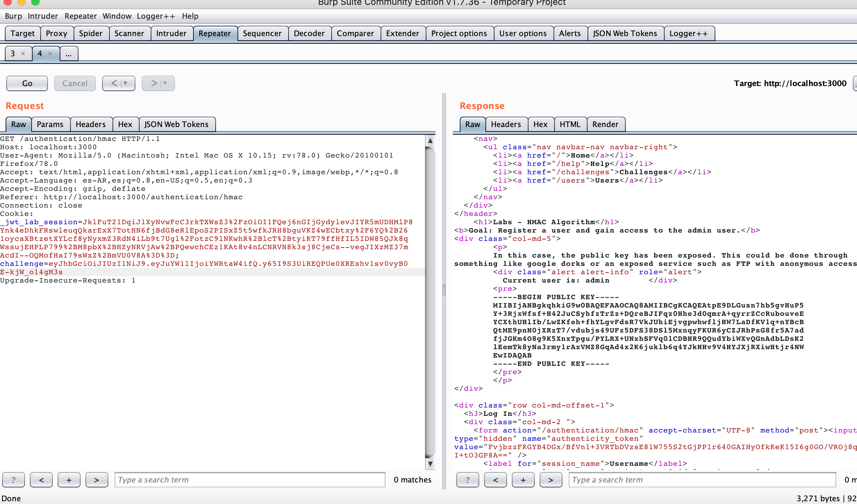The width and height of the screenshot is (857, 504).
Task: Open the Request Hex tab
Action: click(x=125, y=124)
